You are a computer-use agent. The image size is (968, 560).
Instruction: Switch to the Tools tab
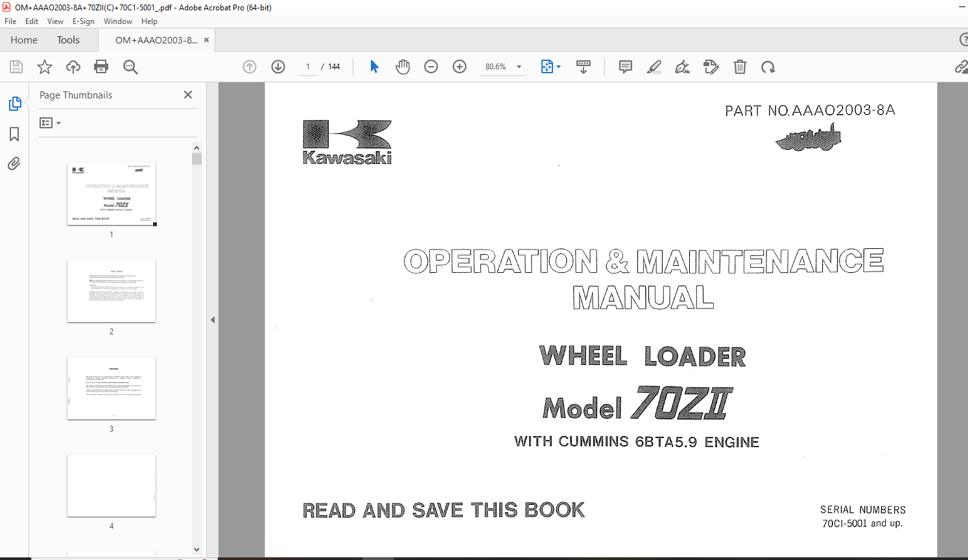click(68, 40)
